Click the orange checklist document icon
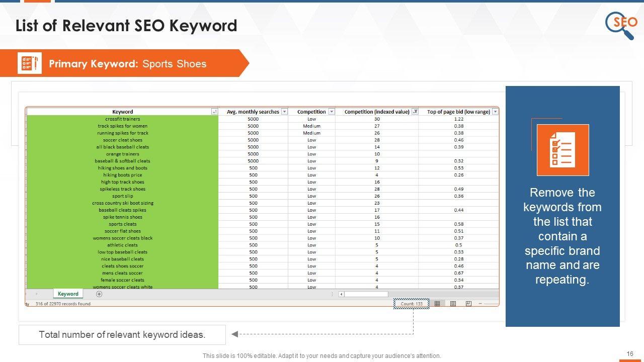 (x=562, y=150)
